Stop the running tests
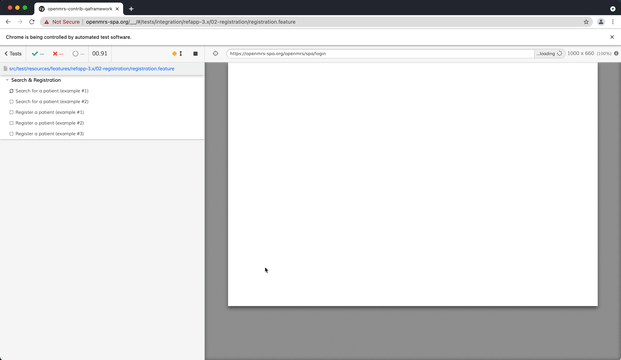 coord(195,53)
